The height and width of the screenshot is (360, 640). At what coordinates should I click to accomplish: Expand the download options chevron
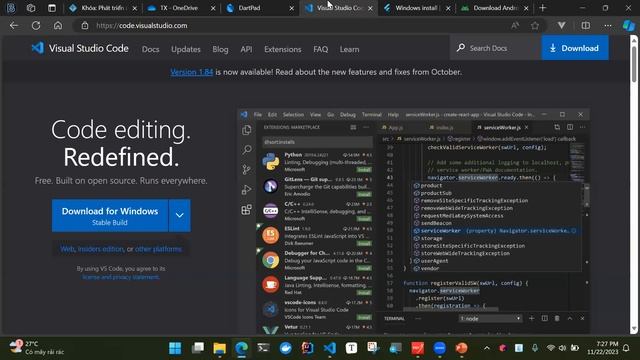tap(180, 216)
